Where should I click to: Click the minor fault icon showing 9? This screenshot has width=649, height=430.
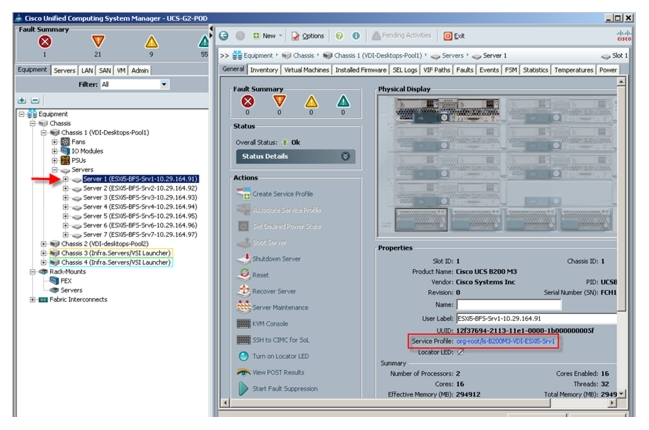coord(151,42)
